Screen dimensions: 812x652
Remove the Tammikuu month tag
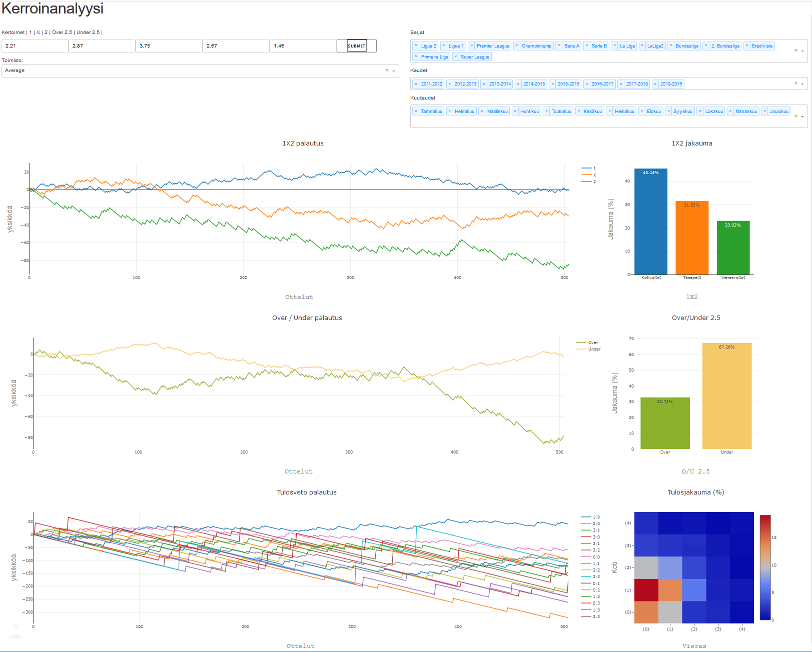pyautogui.click(x=416, y=111)
